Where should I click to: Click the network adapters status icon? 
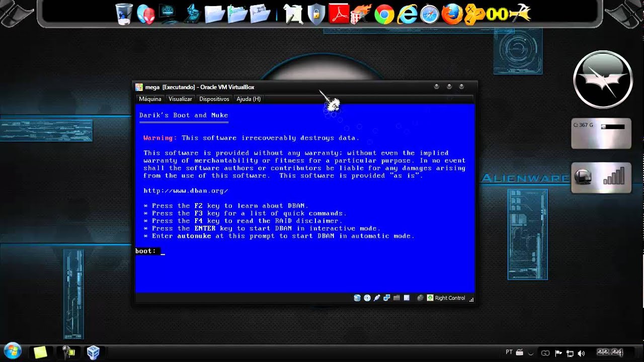(387, 298)
